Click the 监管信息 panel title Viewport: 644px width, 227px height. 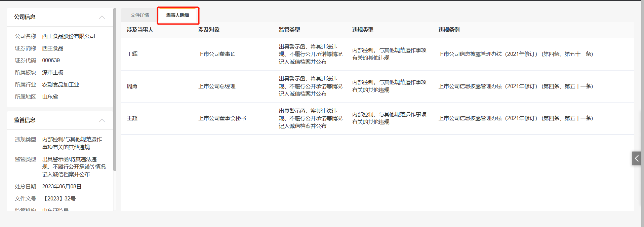(25, 120)
